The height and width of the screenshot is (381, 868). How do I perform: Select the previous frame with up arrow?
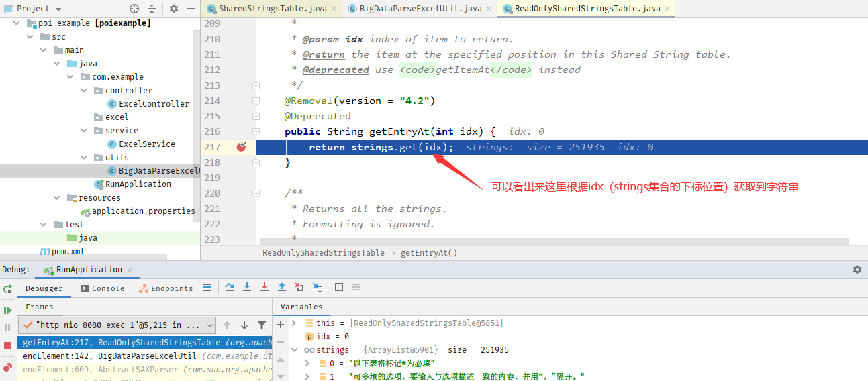point(227,325)
